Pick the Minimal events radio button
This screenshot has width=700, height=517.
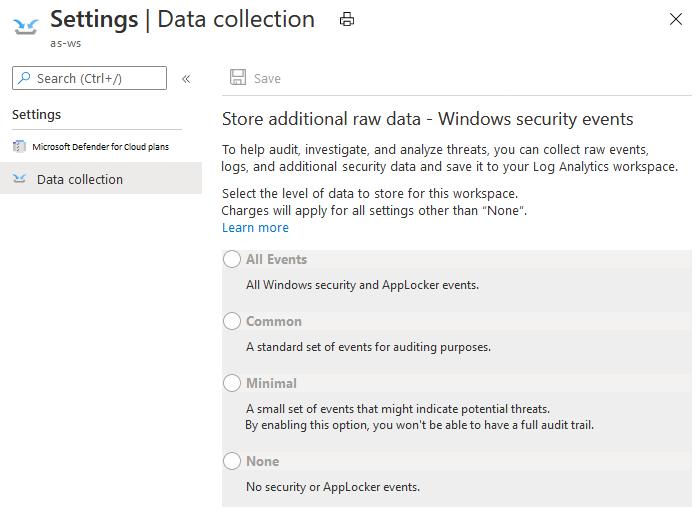click(x=232, y=384)
